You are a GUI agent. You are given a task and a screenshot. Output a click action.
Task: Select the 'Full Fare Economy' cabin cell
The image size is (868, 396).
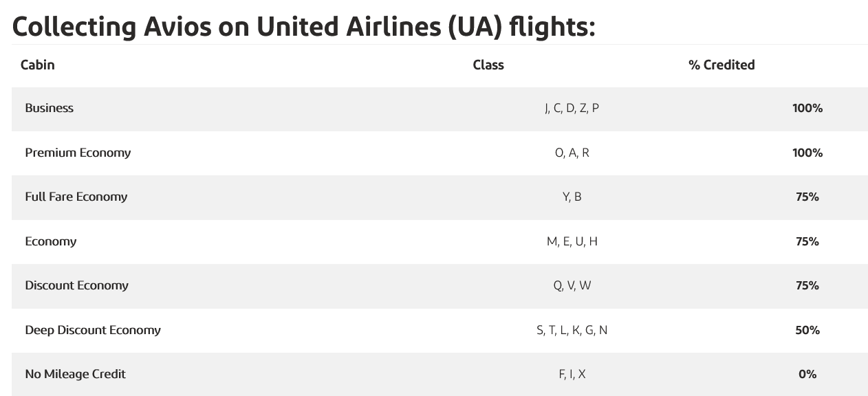[76, 197]
